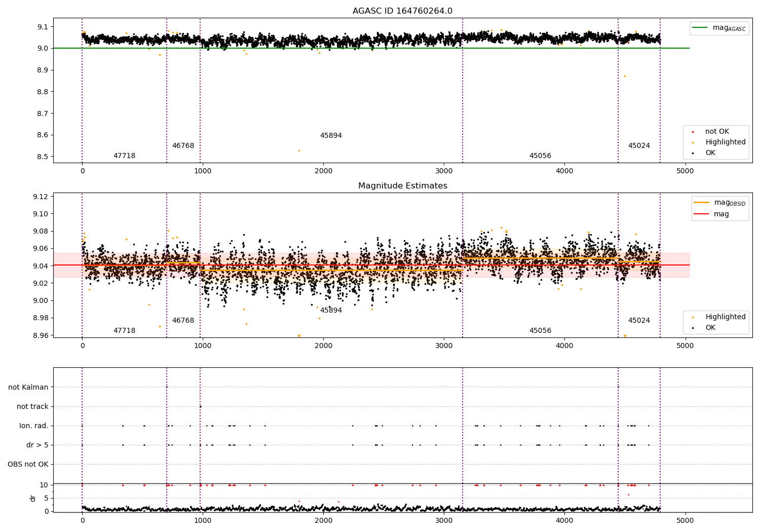
Task: Click obsid label 45056 in Magnitude Estimates plot
Action: (x=540, y=331)
